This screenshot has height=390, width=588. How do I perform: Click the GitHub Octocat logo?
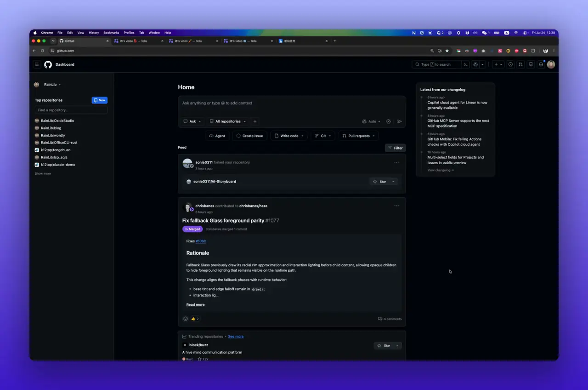click(48, 64)
